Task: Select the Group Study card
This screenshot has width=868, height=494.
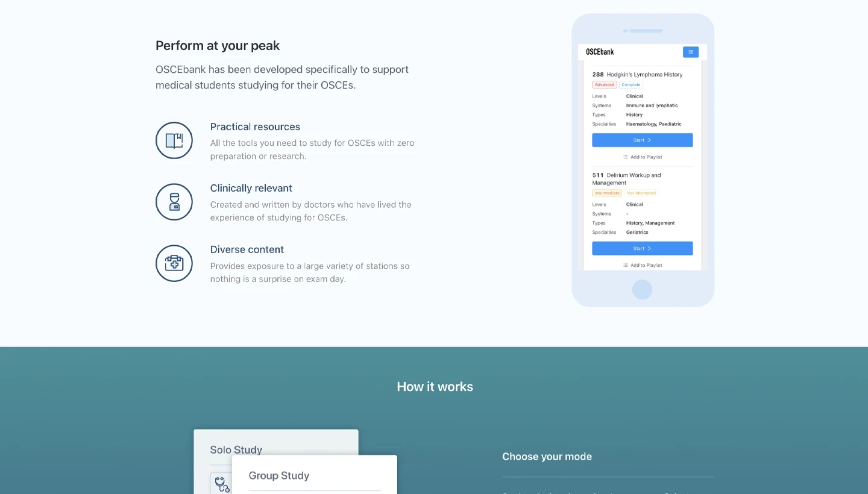Action: pos(315,475)
